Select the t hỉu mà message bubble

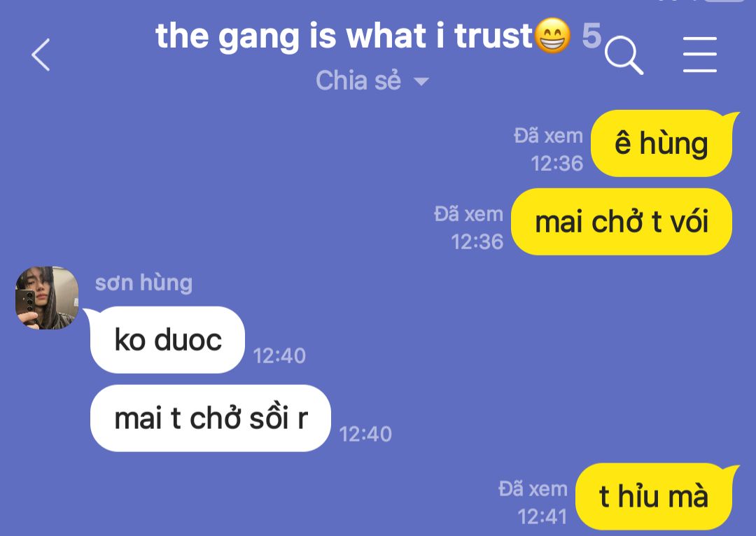click(655, 497)
